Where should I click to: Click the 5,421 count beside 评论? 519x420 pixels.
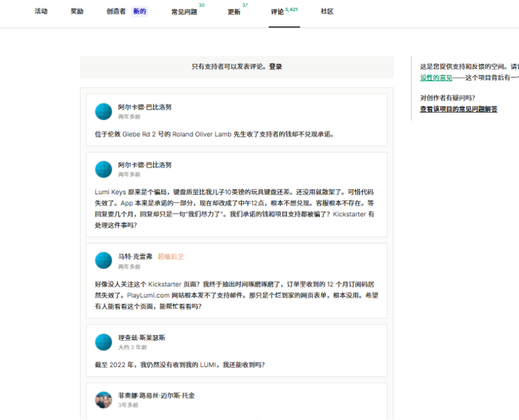coord(292,9)
